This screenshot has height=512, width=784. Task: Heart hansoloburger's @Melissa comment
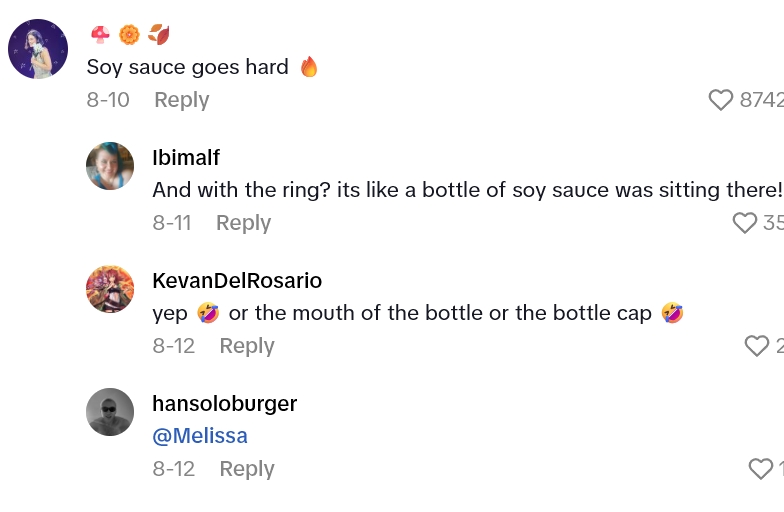point(760,469)
